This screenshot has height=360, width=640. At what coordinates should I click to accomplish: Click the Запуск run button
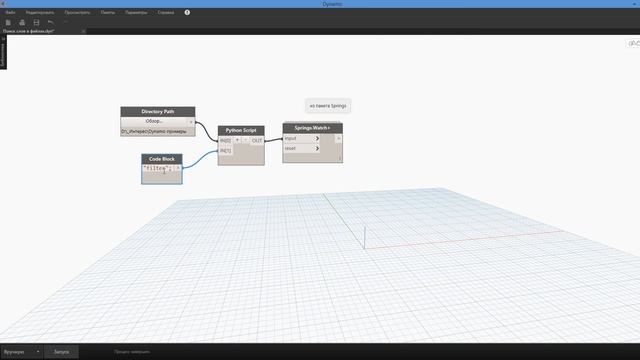61,351
